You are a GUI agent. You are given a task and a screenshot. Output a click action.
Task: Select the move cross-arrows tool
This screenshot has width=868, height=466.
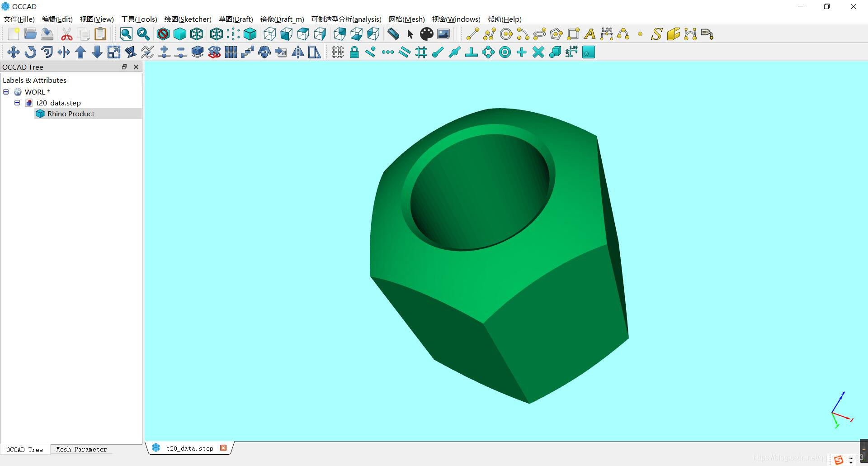pyautogui.click(x=14, y=52)
